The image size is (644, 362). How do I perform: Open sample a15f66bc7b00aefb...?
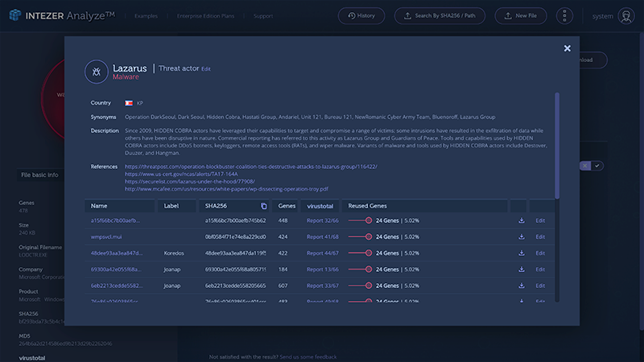(115, 220)
